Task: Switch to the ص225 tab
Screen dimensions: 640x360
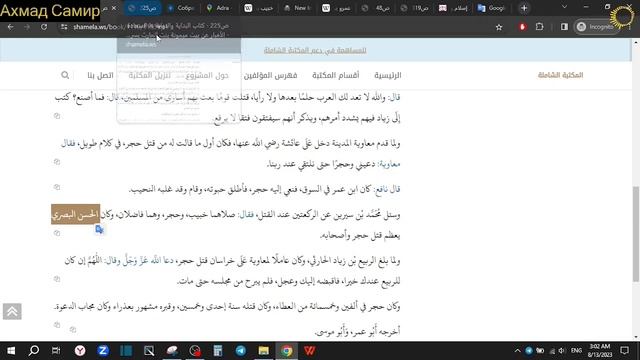Action: pyautogui.click(x=142, y=8)
